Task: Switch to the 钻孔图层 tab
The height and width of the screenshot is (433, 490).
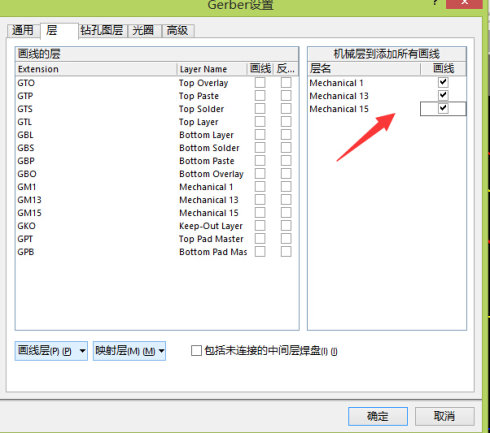Action: click(102, 30)
